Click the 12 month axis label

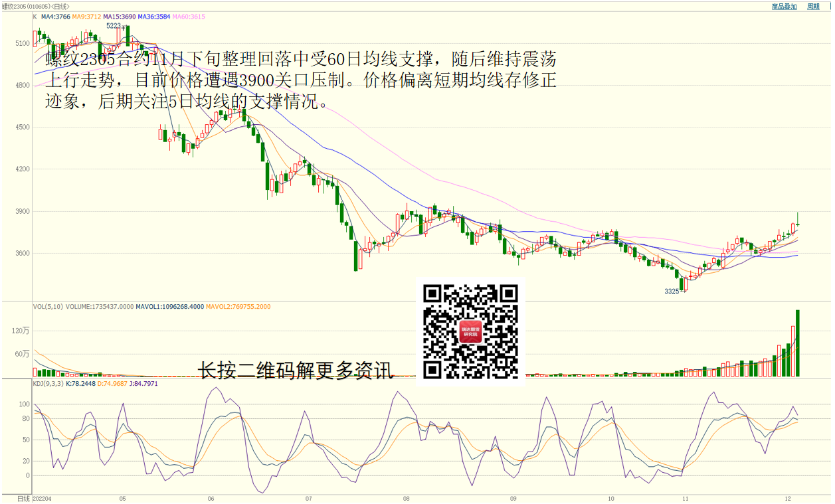[787, 498]
